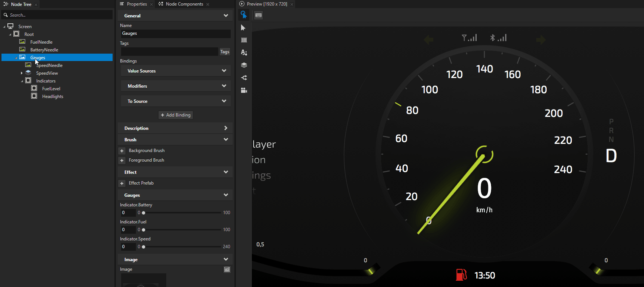Select the arrow Edit mode tool

click(x=243, y=28)
